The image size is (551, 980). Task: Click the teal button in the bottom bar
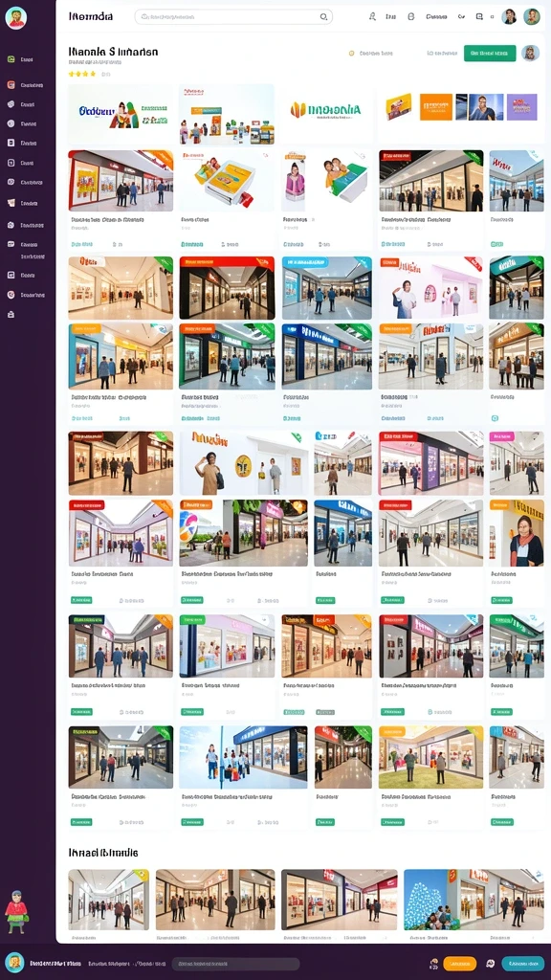click(523, 964)
